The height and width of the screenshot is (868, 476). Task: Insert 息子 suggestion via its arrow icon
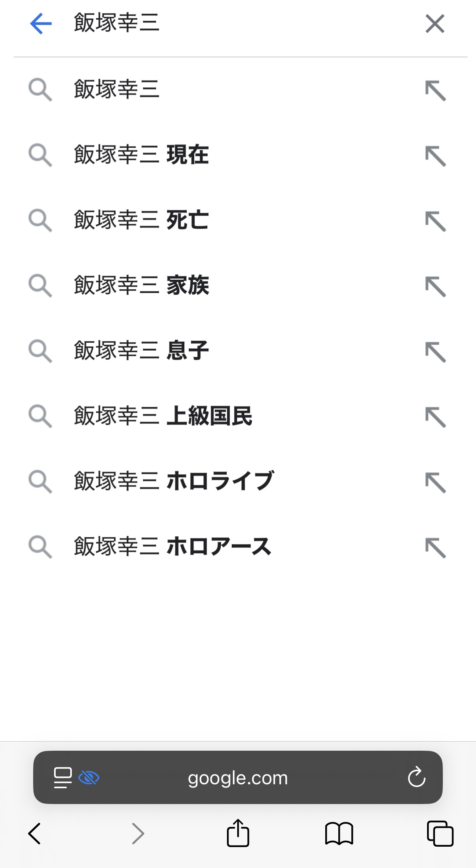tap(435, 352)
